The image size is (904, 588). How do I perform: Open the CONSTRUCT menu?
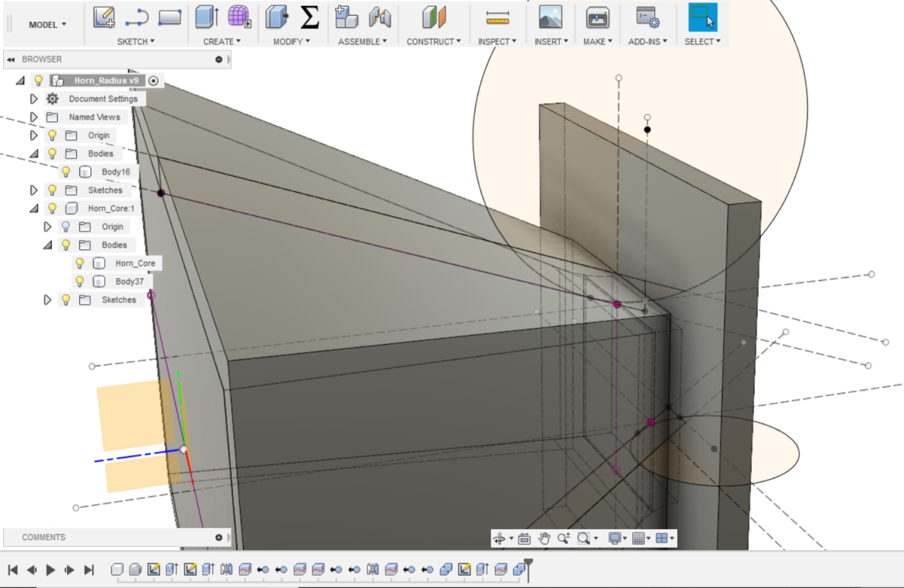click(434, 41)
